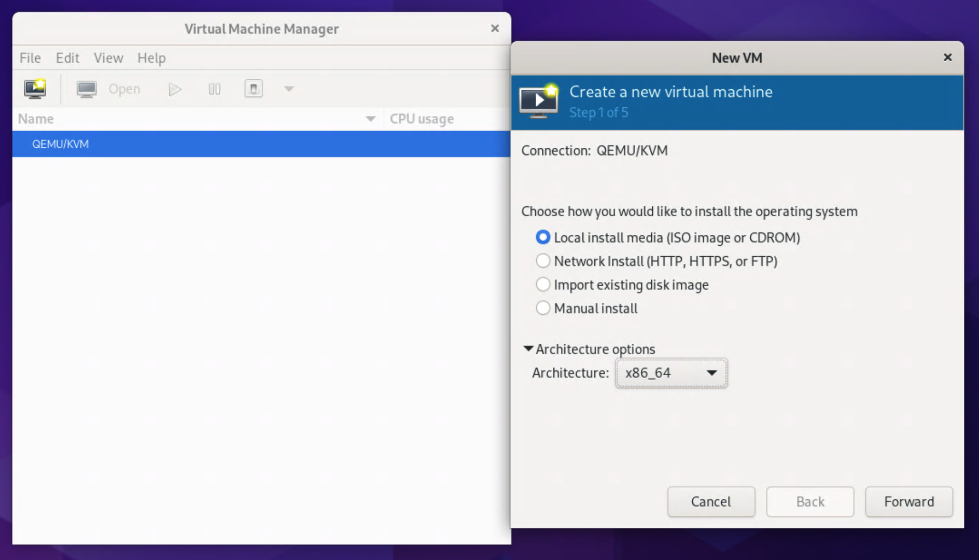
Task: Click the Open console monitor icon
Action: pos(87,89)
